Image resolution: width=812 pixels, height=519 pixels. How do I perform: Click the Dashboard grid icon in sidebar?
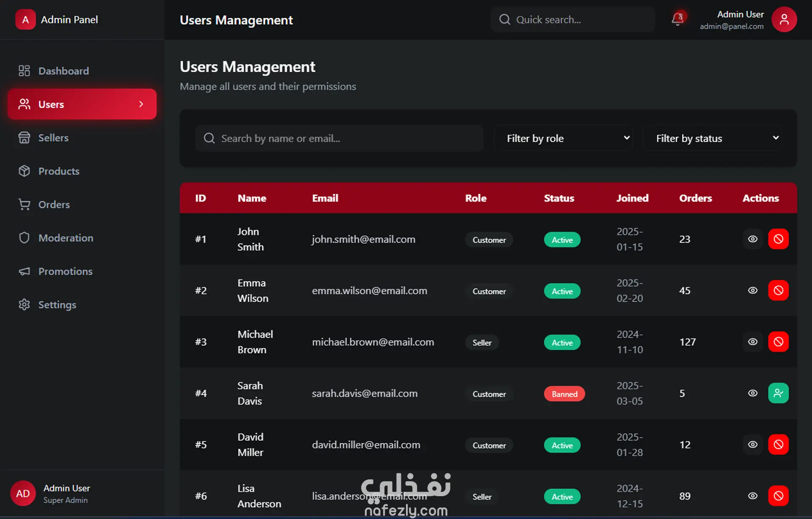coord(24,71)
